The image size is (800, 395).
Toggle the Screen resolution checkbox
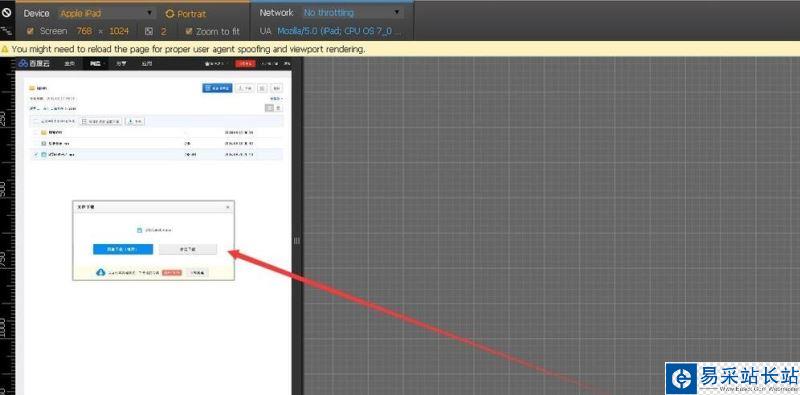click(x=30, y=31)
